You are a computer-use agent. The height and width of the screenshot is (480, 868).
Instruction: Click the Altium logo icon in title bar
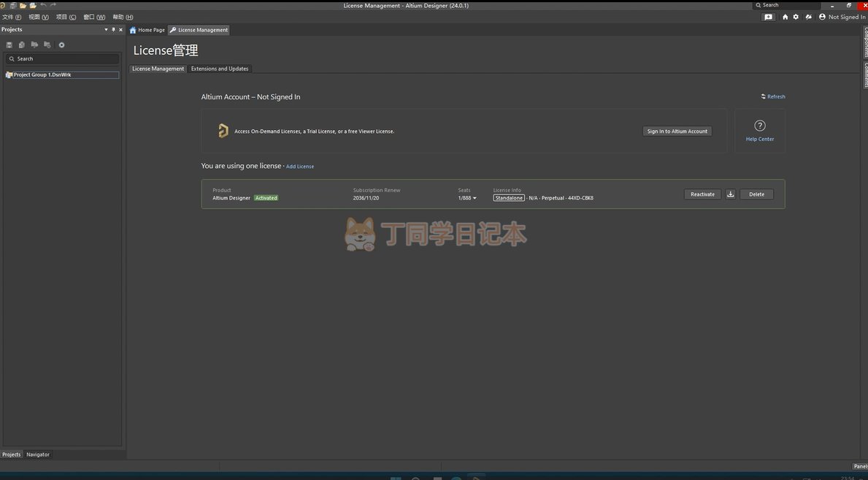2,5
